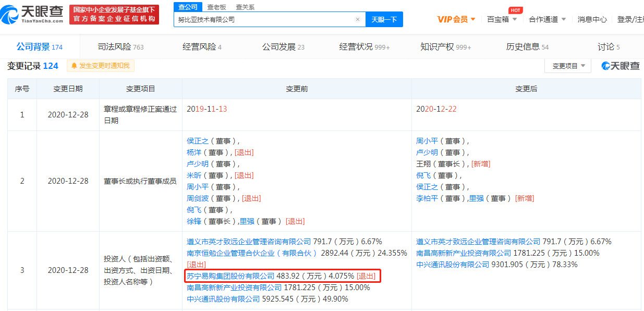
Task: Click the 变更记录 124 heading
Action: point(32,66)
